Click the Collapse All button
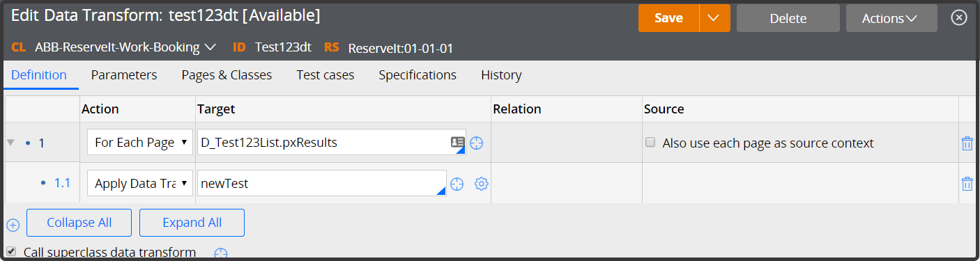Image resolution: width=980 pixels, height=261 pixels. pos(79,223)
